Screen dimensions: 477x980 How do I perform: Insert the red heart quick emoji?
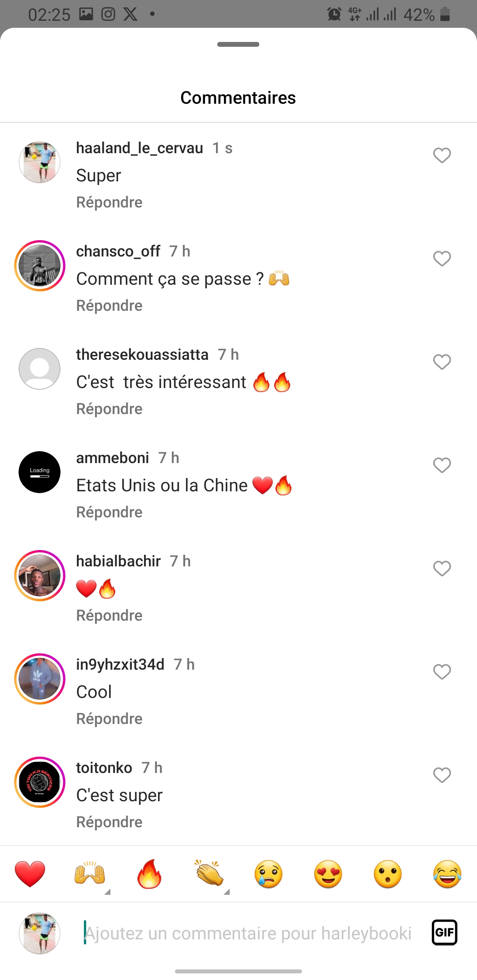[30, 874]
